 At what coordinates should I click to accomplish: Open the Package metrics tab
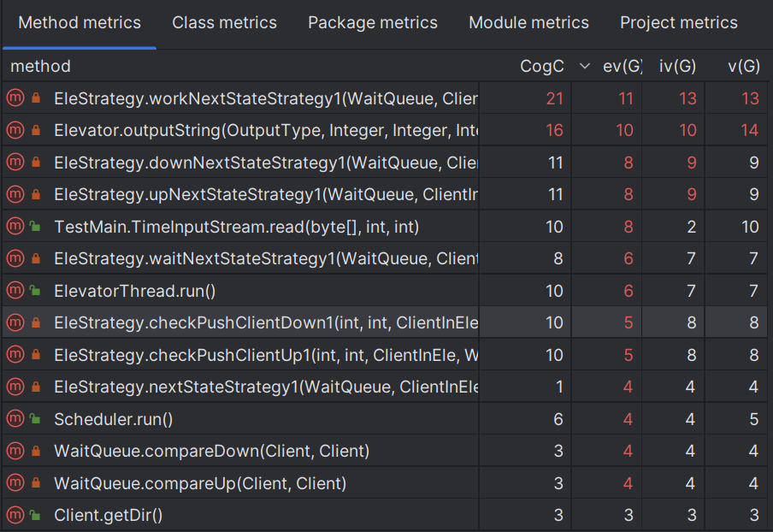(373, 23)
